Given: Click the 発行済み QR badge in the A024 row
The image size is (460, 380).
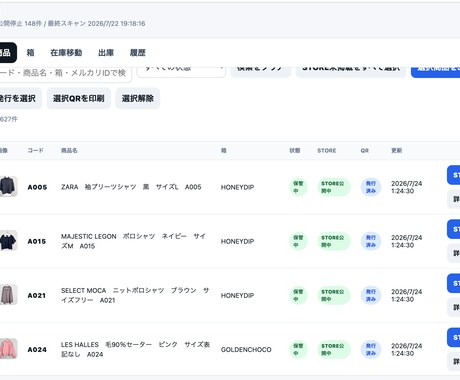Looking at the screenshot, I should (371, 349).
